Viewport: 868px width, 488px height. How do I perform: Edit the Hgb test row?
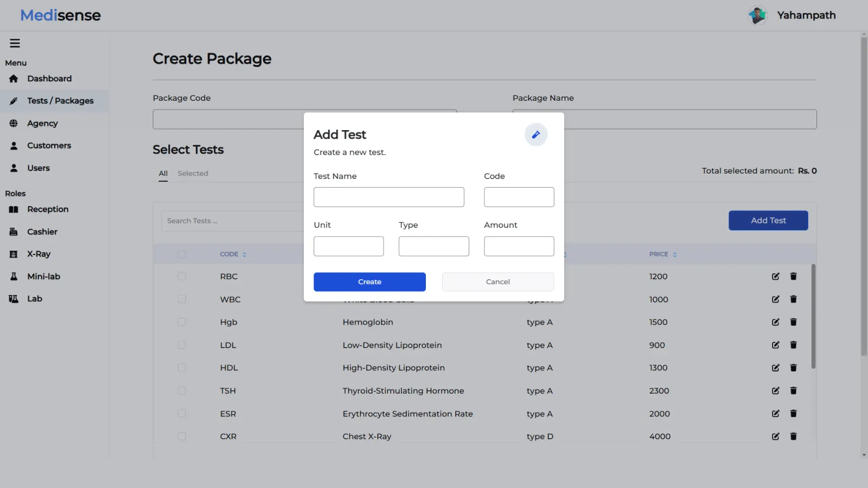[776, 322]
